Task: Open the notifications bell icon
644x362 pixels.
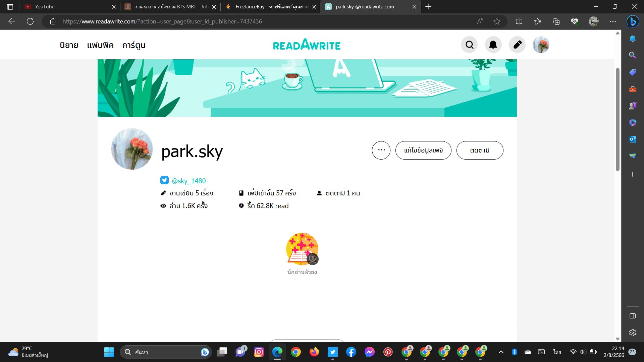Action: 493,45
